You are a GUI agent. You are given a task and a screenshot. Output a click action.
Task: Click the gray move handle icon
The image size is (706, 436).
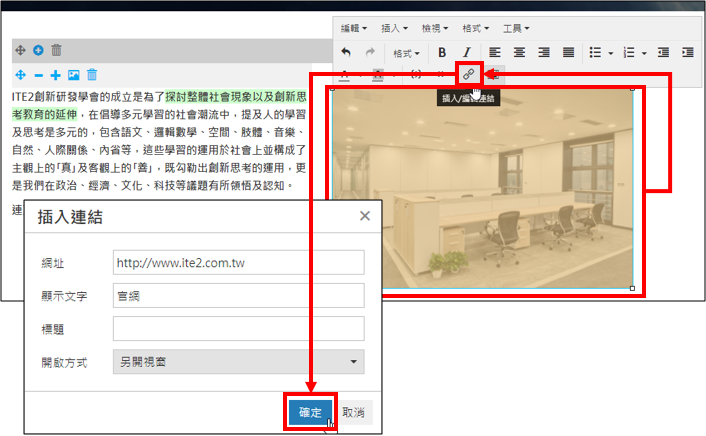click(20, 50)
